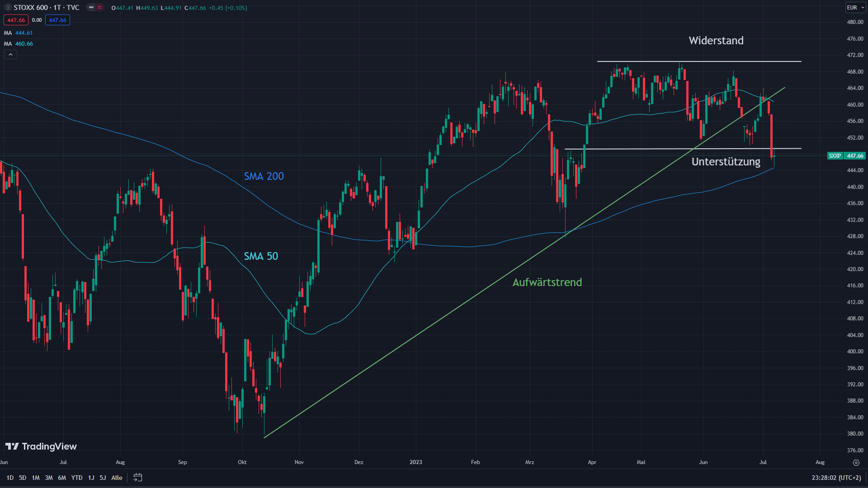Select the SMA 50 text label
This screenshot has height=488, width=868.
[x=261, y=256]
